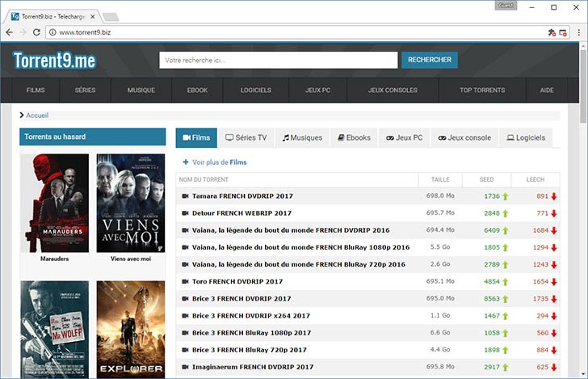Click the green seed arrow for Toro
This screenshot has height=379, width=588.
505,282
